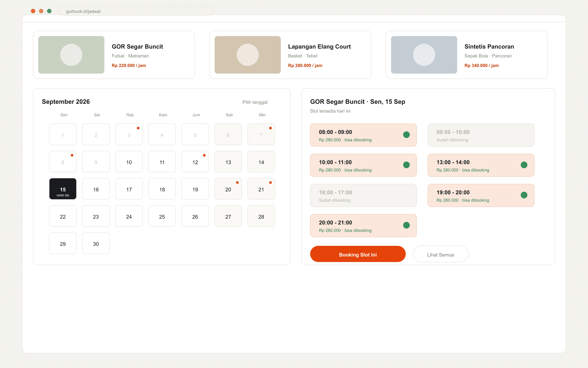
Task: Choose the 20:00 - 21:00 time slot
Action: point(363,226)
